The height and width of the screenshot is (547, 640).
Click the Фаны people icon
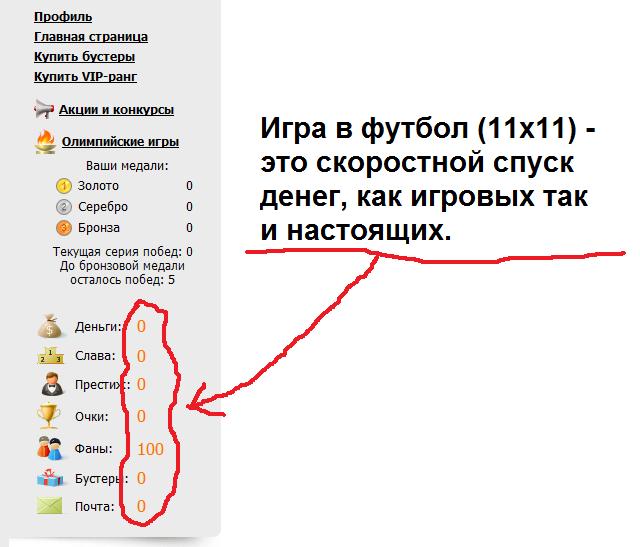pyautogui.click(x=50, y=448)
